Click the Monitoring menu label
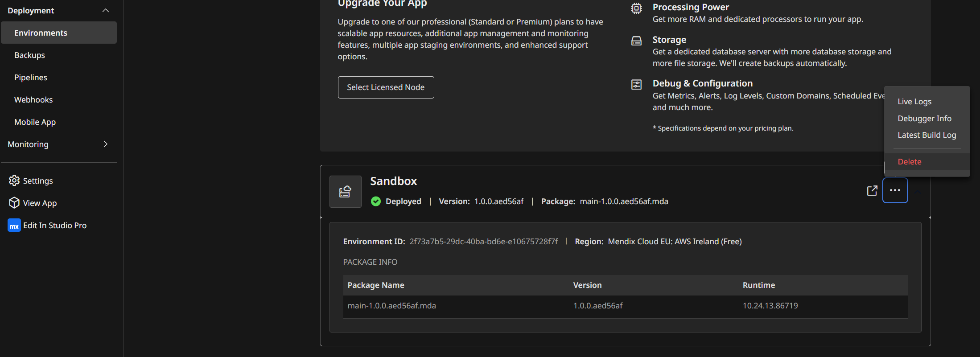Viewport: 980px width, 357px height. (x=28, y=144)
